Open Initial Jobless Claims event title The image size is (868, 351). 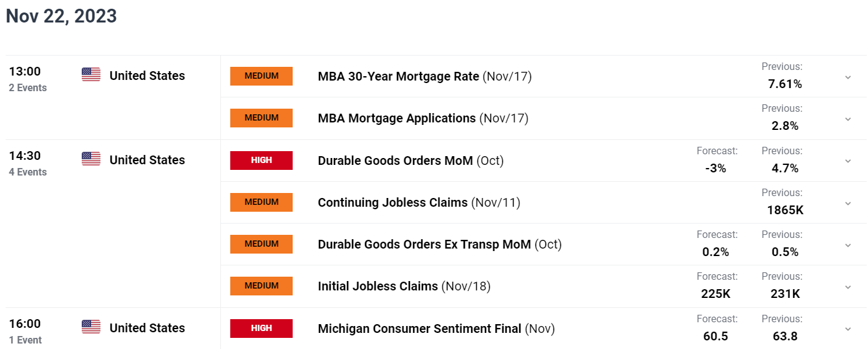[378, 286]
